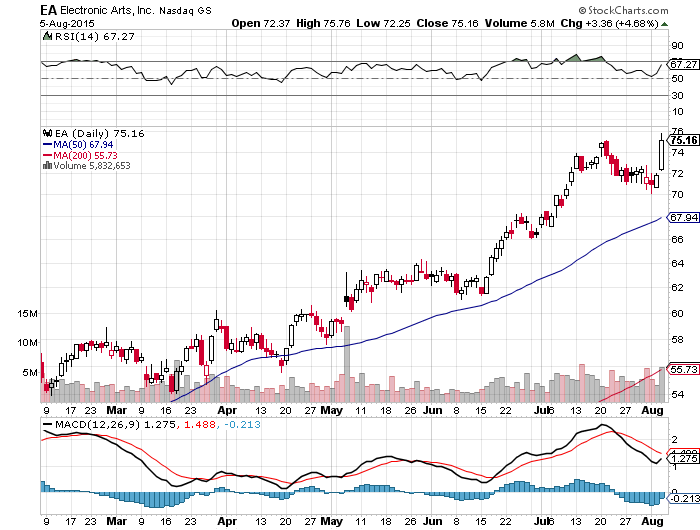
Task: Click the EA ticker symbol in header
Action: point(48,10)
